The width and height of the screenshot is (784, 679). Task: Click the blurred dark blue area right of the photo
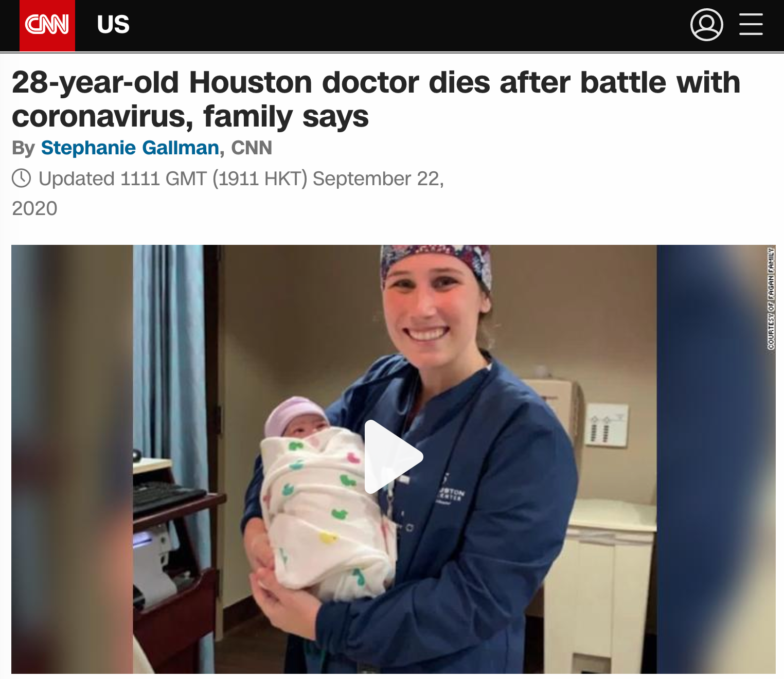[715, 459]
